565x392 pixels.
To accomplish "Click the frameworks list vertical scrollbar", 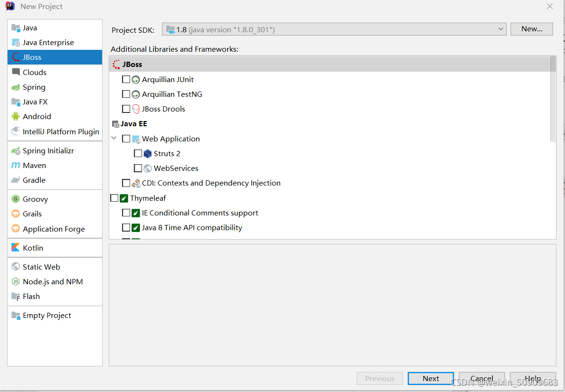I will (x=553, y=100).
